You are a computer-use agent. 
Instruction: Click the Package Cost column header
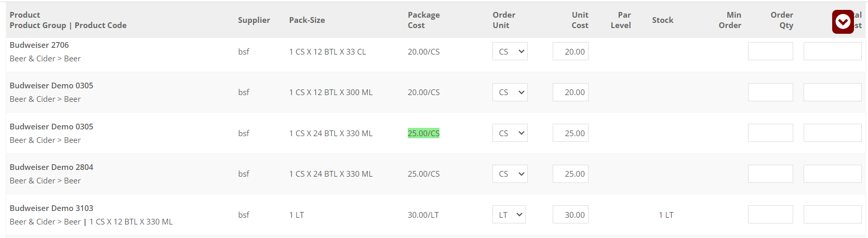coord(423,20)
